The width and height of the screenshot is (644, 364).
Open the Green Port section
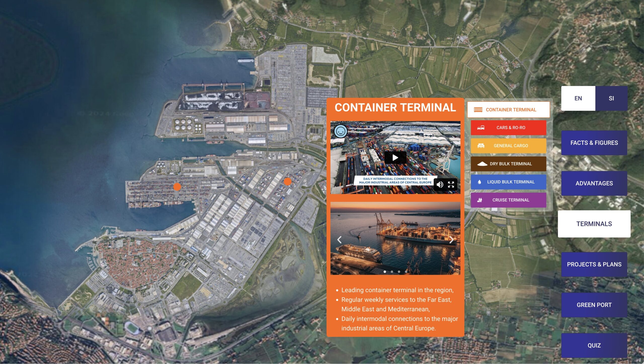(594, 305)
